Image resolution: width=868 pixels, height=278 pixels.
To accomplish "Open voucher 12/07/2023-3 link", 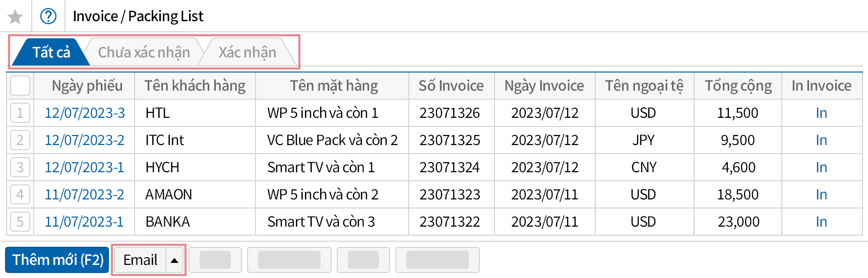I will (x=85, y=113).
